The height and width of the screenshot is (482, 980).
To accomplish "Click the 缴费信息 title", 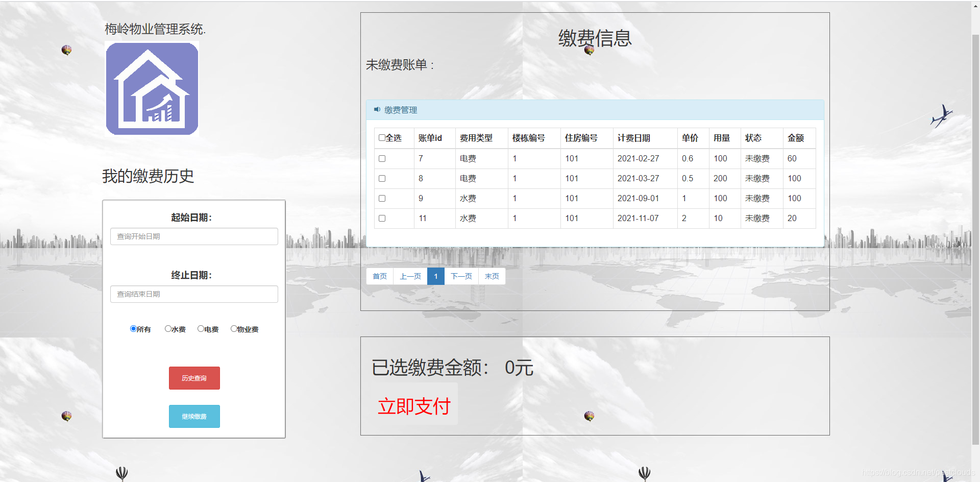I will click(x=595, y=38).
